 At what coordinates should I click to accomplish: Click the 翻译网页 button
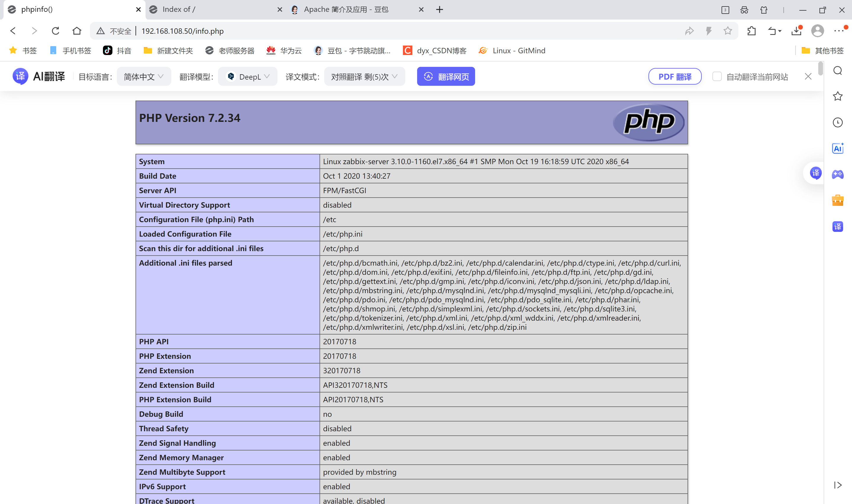pyautogui.click(x=446, y=77)
